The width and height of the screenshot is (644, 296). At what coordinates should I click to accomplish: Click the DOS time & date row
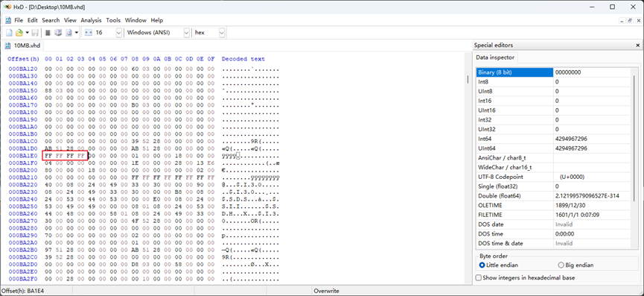click(553, 243)
